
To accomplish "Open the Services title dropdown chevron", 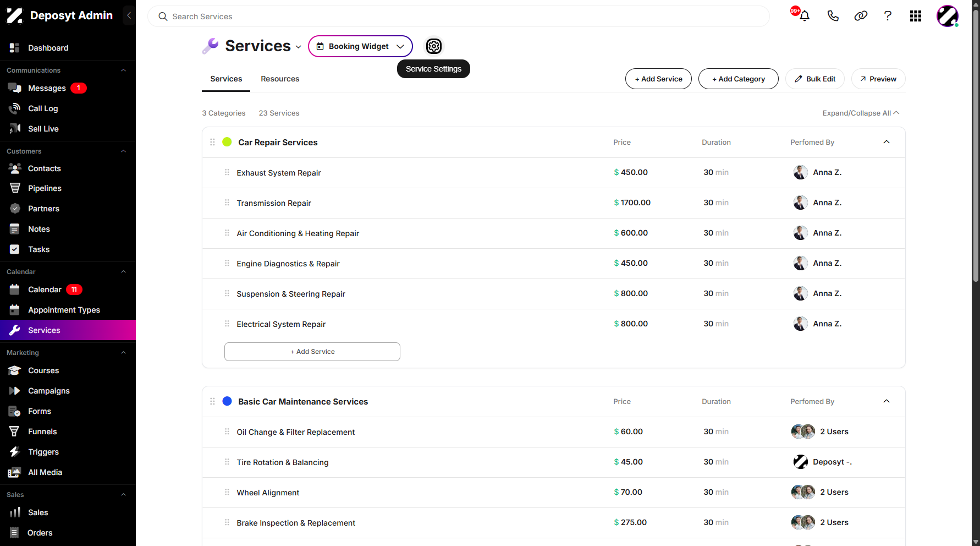I will (298, 47).
